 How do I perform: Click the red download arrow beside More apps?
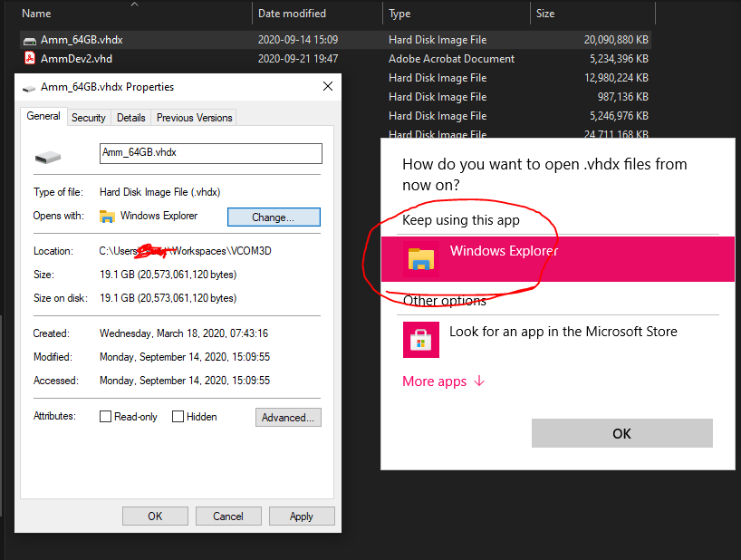coord(478,381)
